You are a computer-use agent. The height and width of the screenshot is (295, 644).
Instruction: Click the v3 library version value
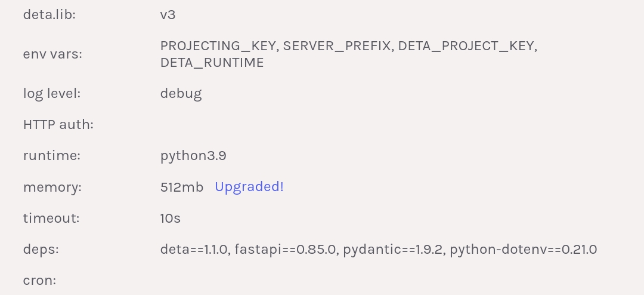pos(168,15)
